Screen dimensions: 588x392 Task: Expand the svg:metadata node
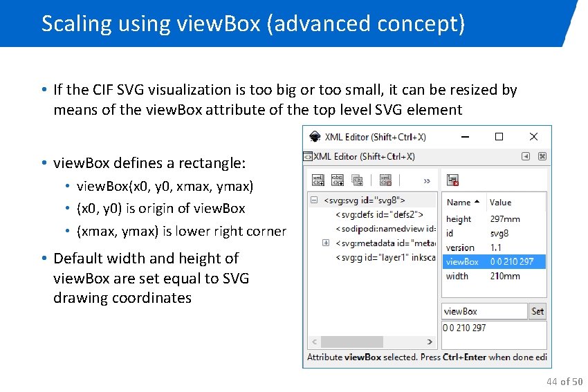pos(326,243)
